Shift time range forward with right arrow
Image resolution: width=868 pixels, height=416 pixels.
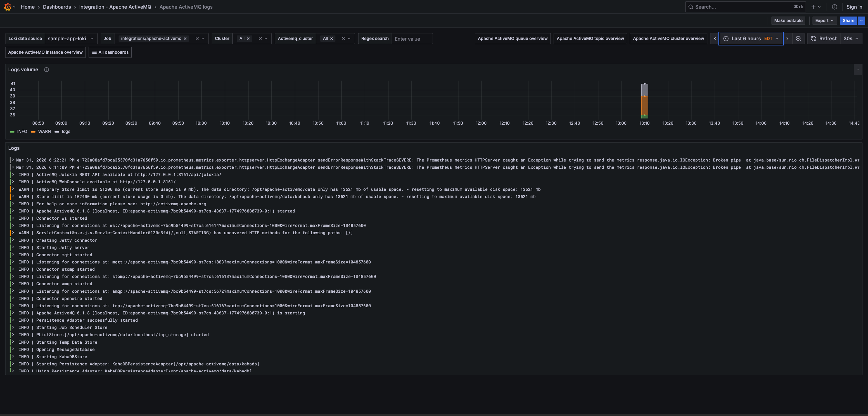[787, 39]
